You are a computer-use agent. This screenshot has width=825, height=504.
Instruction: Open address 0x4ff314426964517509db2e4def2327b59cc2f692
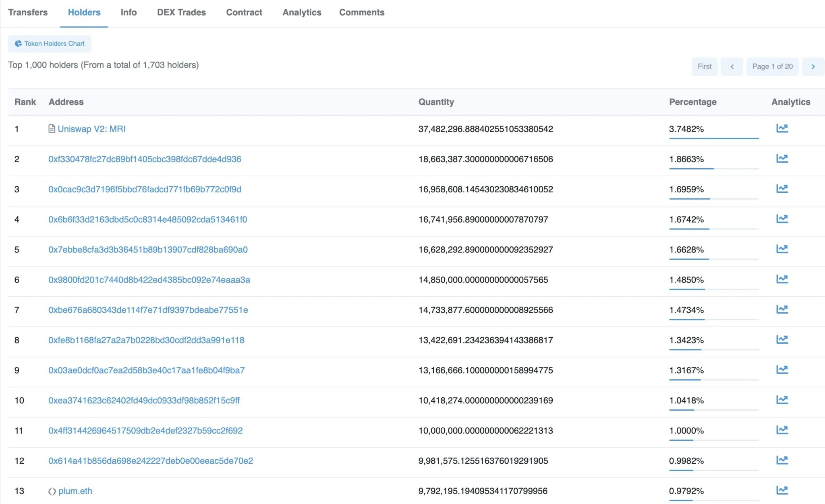pyautogui.click(x=145, y=431)
